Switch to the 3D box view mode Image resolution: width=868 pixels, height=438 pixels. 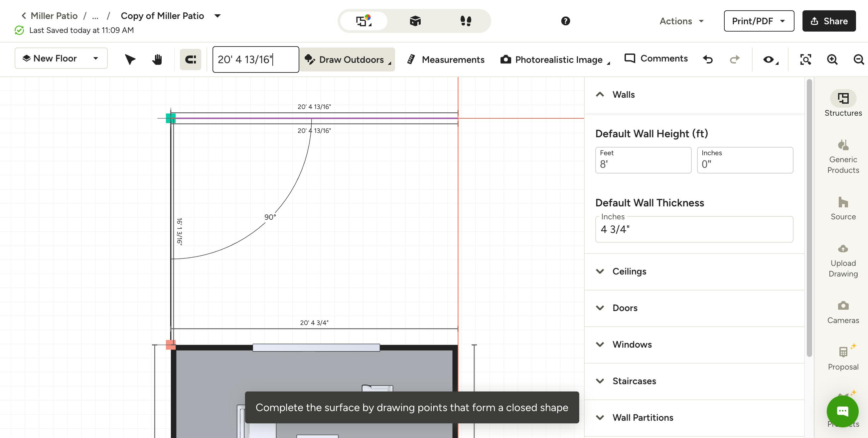pyautogui.click(x=415, y=21)
